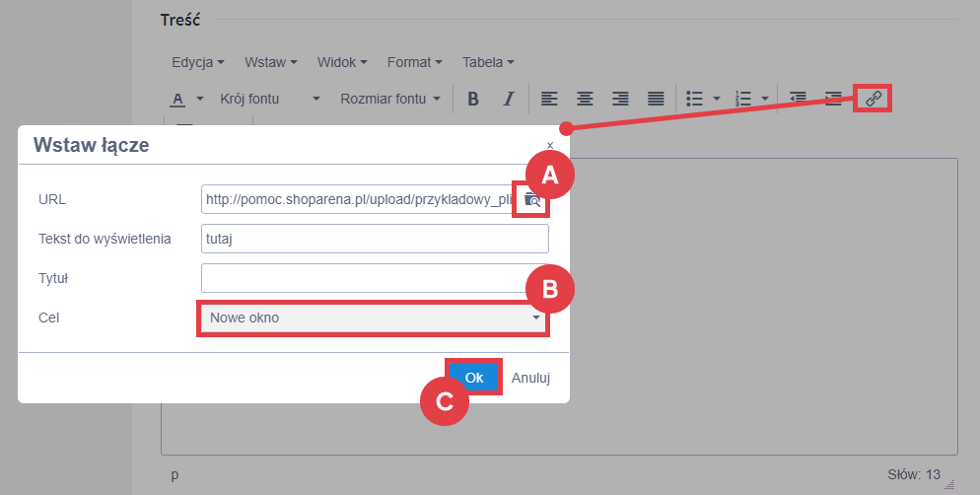Click the p element path in status bar

175,475
